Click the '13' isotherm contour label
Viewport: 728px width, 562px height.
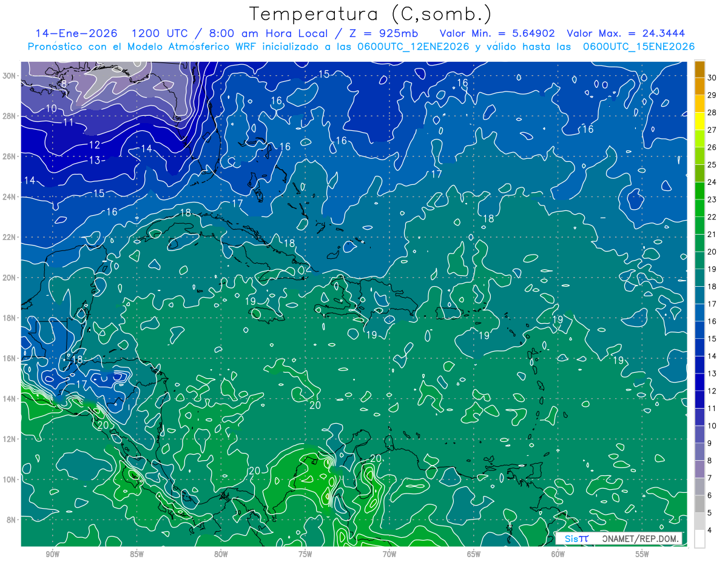95,161
